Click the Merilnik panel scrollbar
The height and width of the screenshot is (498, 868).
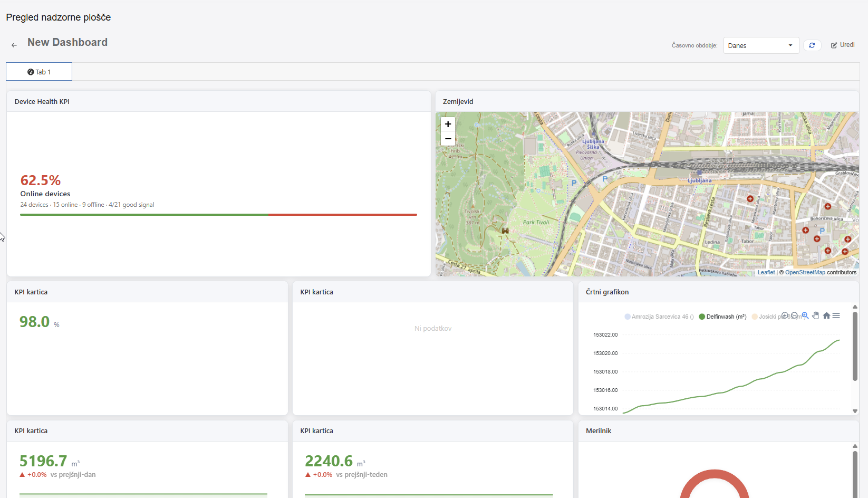[855, 474]
